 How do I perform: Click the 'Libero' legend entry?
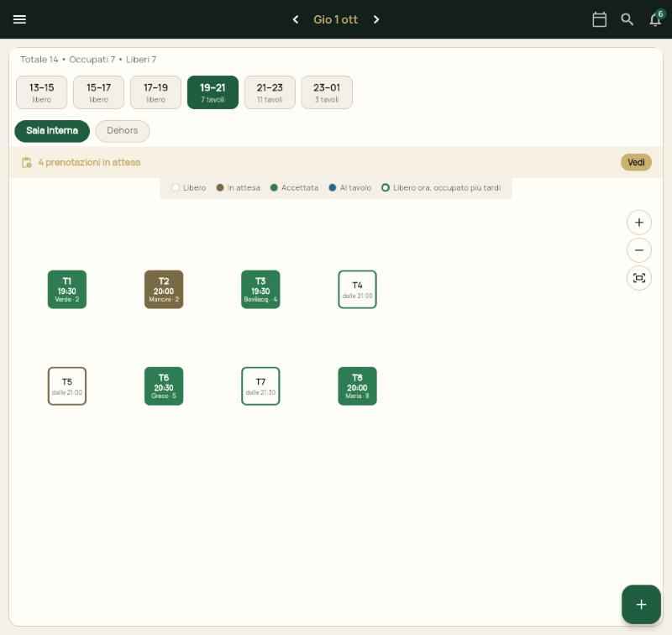pos(189,187)
